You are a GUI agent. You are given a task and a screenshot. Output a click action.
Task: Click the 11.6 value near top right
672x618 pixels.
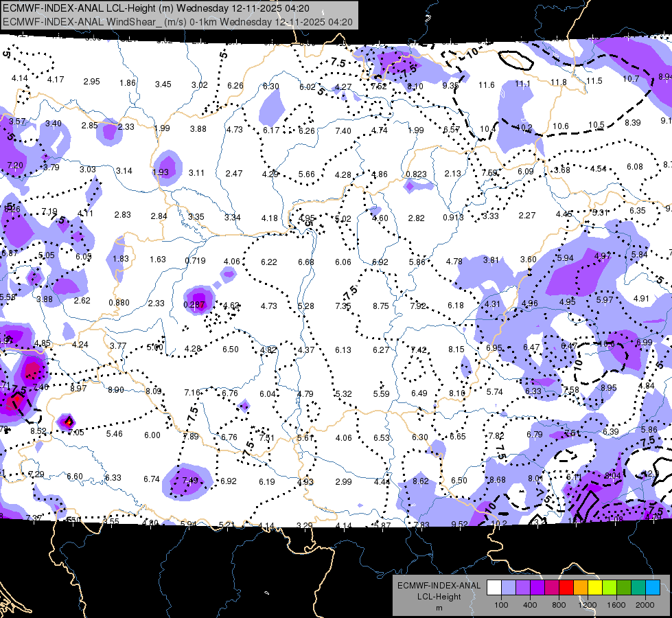[x=487, y=85]
